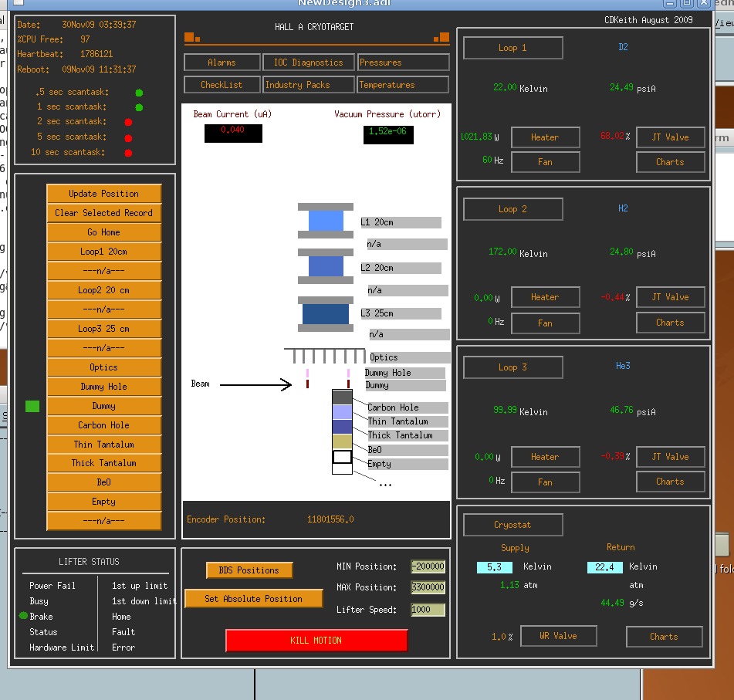Click the Cryostat Supply temperature 5.3 field
The width and height of the screenshot is (734, 700).
tap(494, 567)
